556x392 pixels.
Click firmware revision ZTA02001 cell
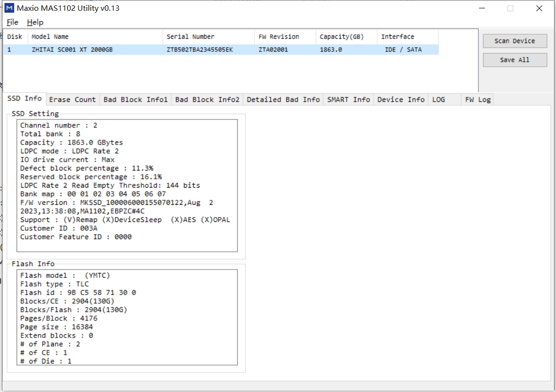273,49
